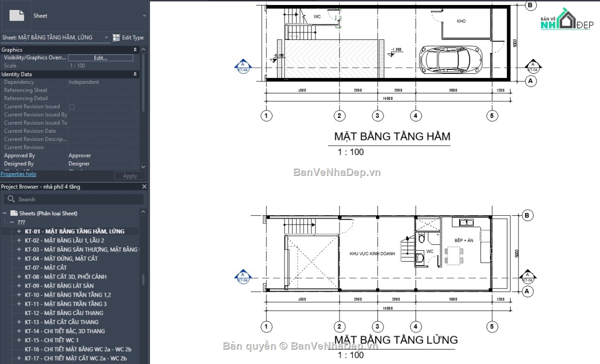Click the 'Approver' value of Approved By

pos(79,156)
